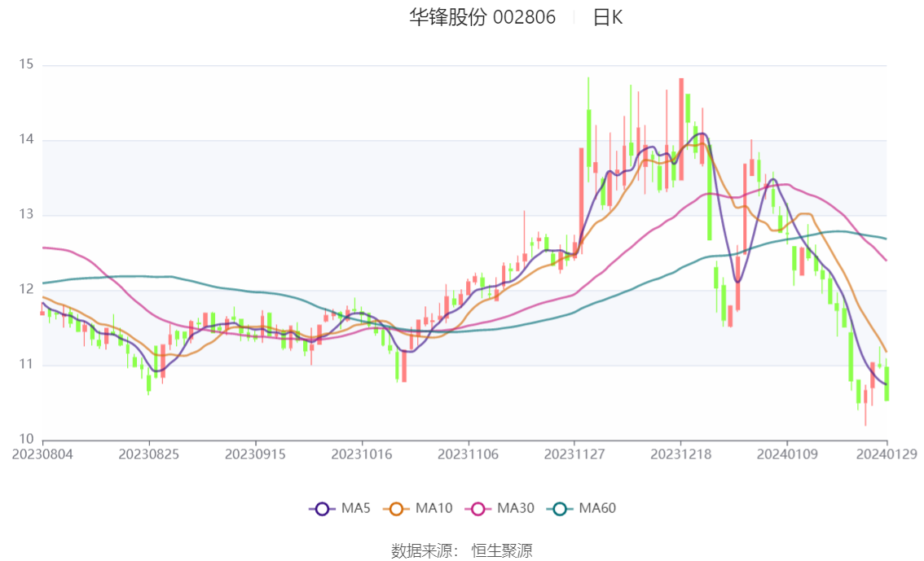Select the 日K label in the title
The width and height of the screenshot is (924, 561).
608,17
